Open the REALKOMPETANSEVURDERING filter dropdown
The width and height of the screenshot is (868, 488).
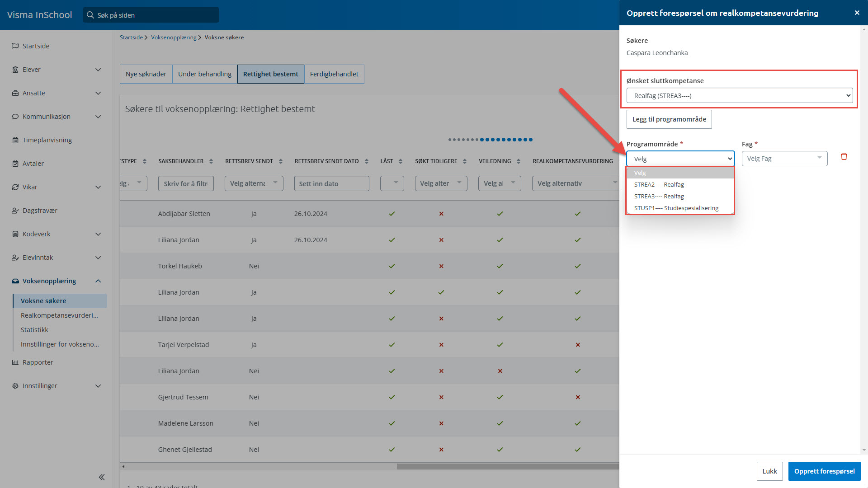pos(576,183)
